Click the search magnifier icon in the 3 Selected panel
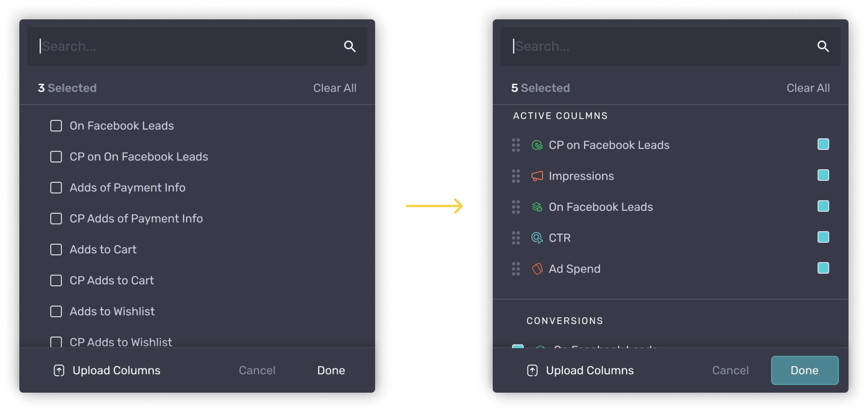This screenshot has height=412, width=868. [x=349, y=46]
